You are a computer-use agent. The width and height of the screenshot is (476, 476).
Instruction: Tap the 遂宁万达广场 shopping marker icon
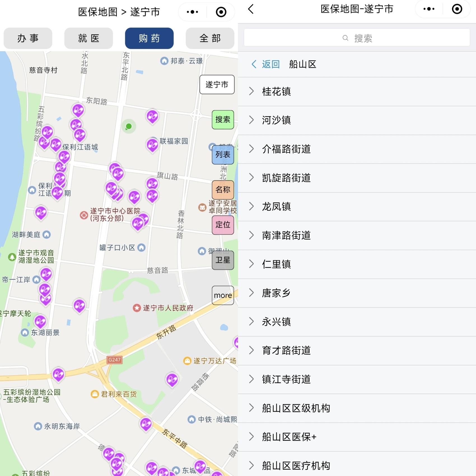tap(187, 361)
